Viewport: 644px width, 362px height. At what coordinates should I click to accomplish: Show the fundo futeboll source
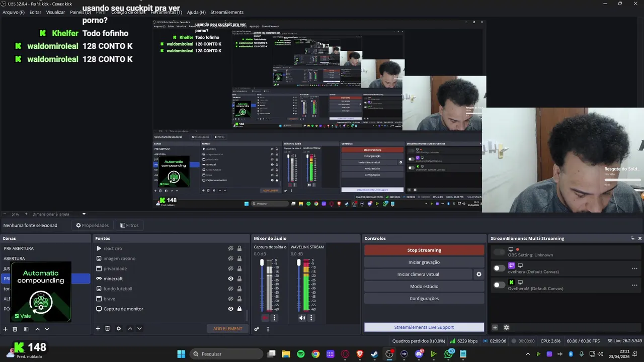point(230,289)
